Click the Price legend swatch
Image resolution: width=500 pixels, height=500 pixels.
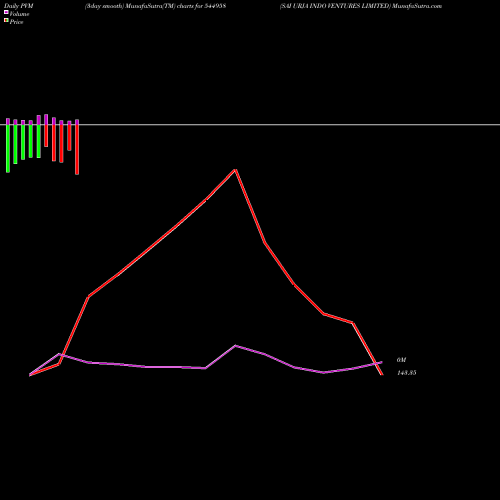point(6,20)
